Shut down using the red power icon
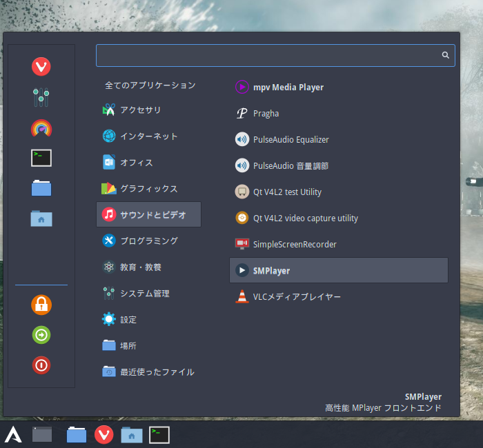The image size is (483, 448). [x=41, y=365]
